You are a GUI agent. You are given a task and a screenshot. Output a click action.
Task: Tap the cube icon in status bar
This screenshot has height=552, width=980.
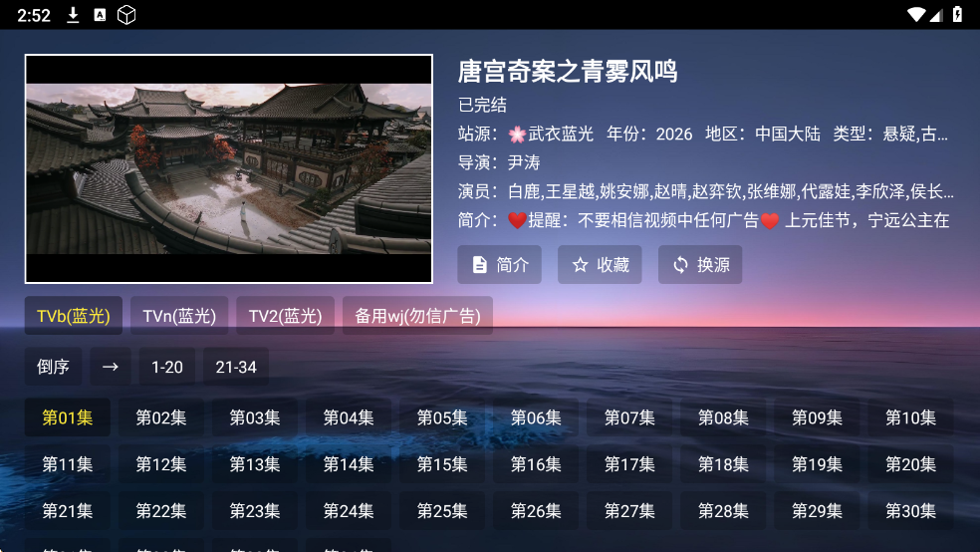pos(126,15)
